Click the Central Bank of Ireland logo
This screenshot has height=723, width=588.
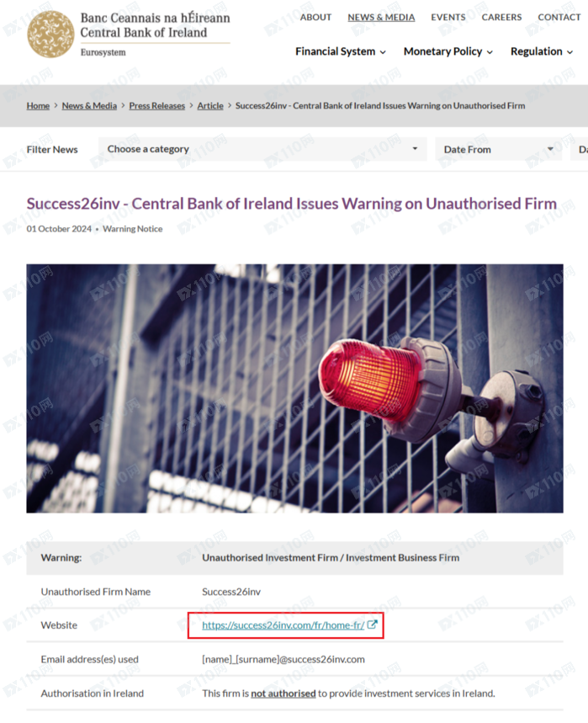[x=50, y=35]
